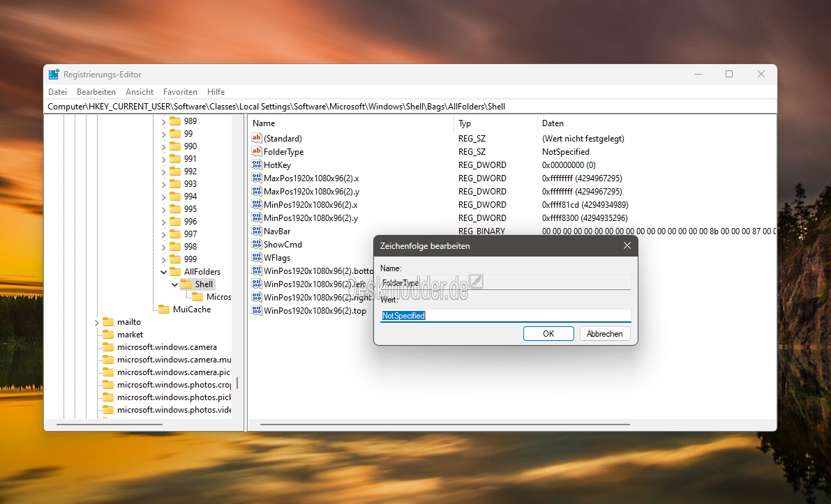The height and width of the screenshot is (504, 831).
Task: Click the (Standard) default value icon
Action: pyautogui.click(x=256, y=139)
